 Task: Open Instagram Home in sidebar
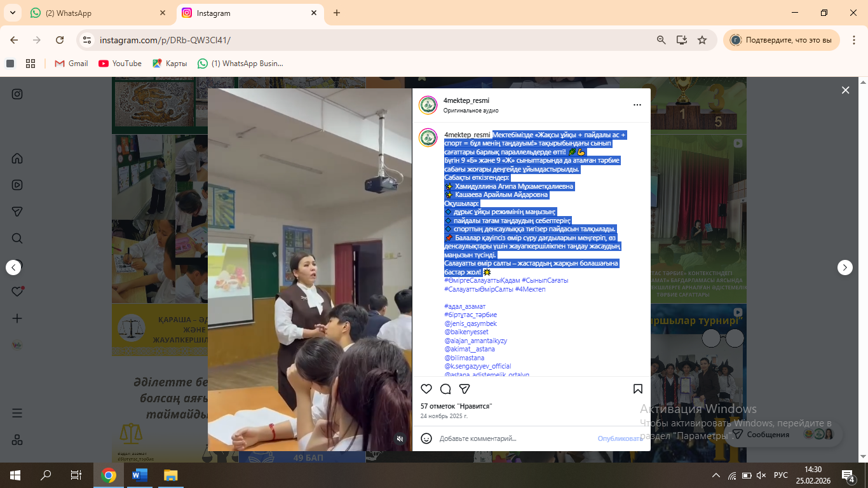[17, 158]
